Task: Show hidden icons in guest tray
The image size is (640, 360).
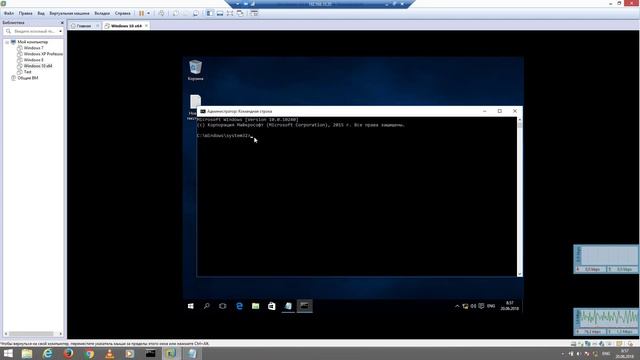Action: [457, 306]
